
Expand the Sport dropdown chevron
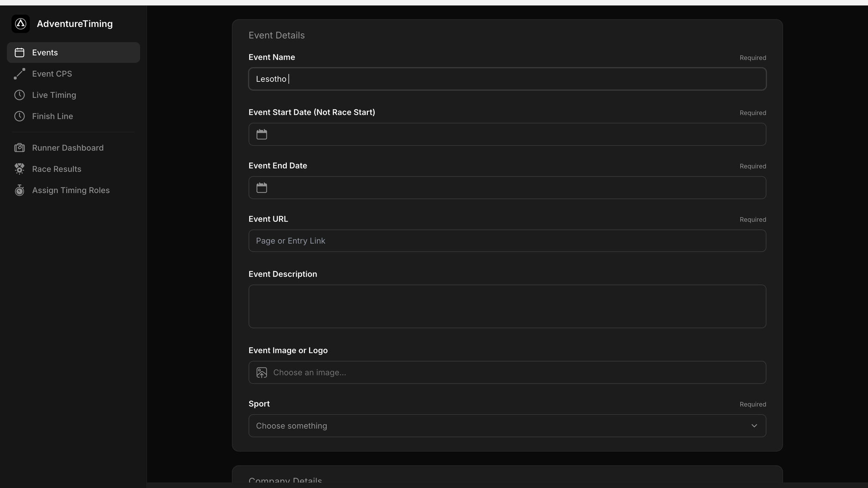click(754, 426)
